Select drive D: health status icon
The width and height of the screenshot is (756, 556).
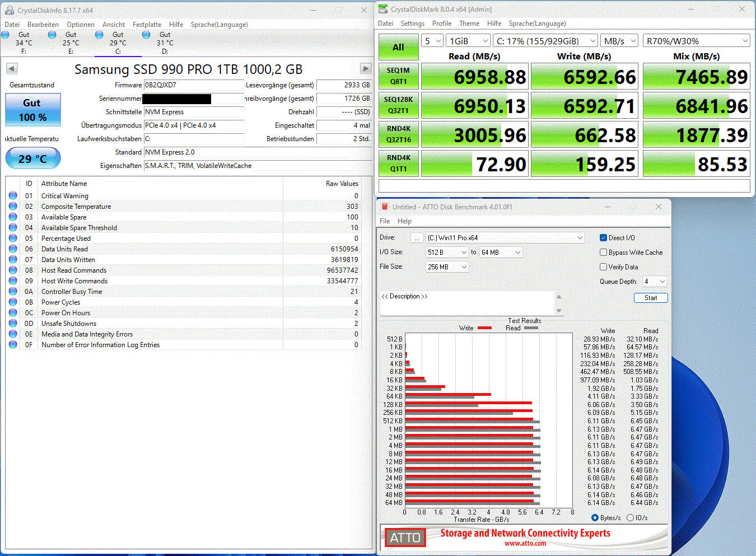pyautogui.click(x=146, y=35)
